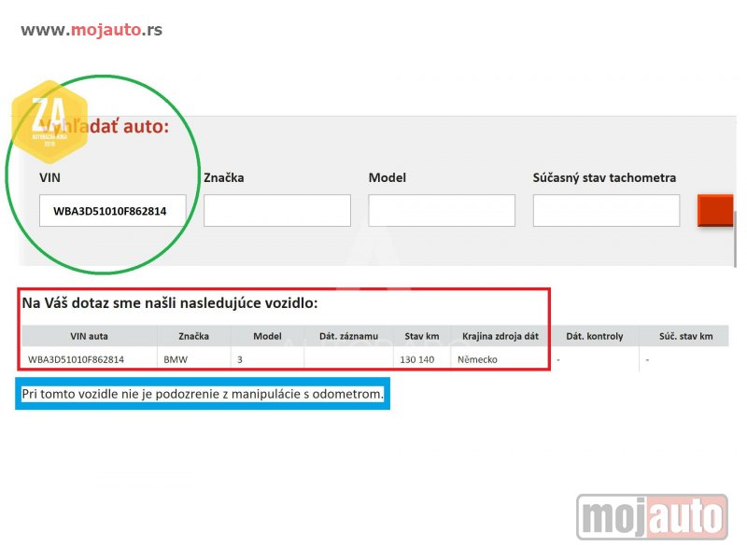The height and width of the screenshot is (560, 747).
Task: Click the Súčasný stav tachometra field
Action: coord(606,211)
